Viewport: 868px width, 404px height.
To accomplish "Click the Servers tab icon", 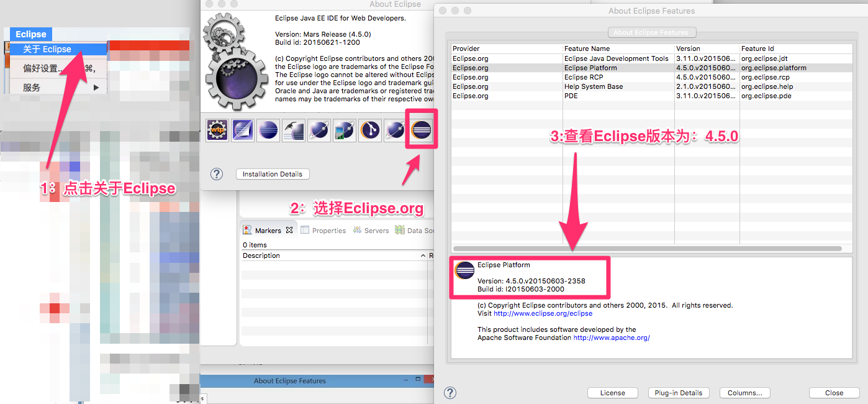I will click(357, 230).
